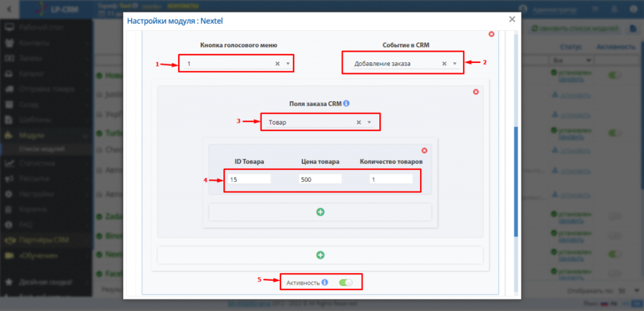644x311 pixels.
Task: Open the Событие в CRM dropdown arrow
Action: [x=455, y=64]
